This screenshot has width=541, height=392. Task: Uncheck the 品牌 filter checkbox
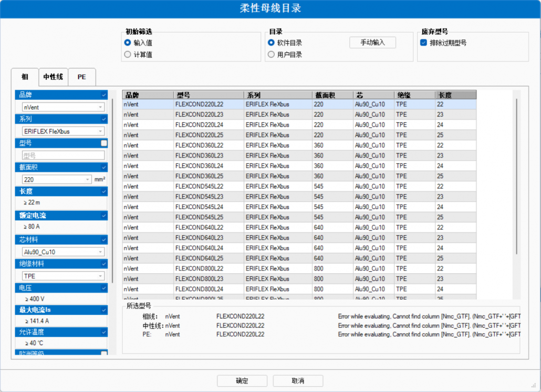coord(104,95)
